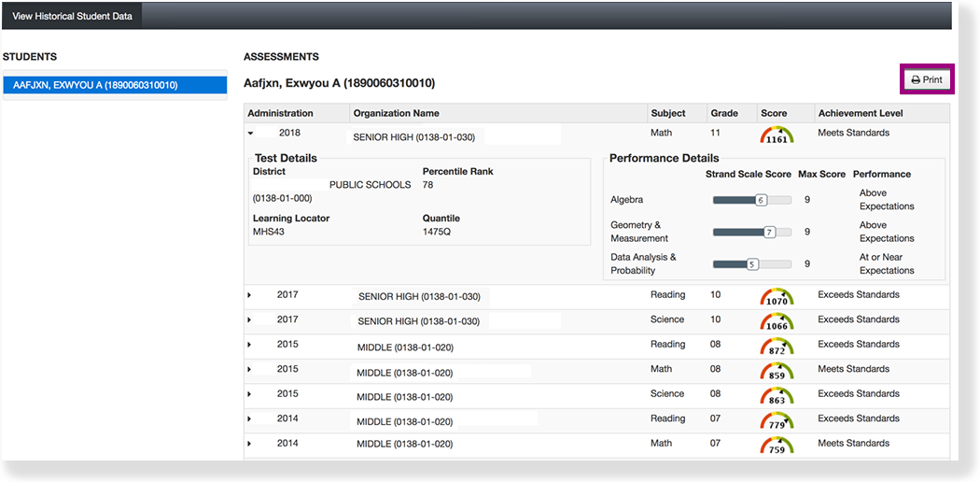Collapse the 2018 Math assessment row
980x482 pixels.
[250, 134]
